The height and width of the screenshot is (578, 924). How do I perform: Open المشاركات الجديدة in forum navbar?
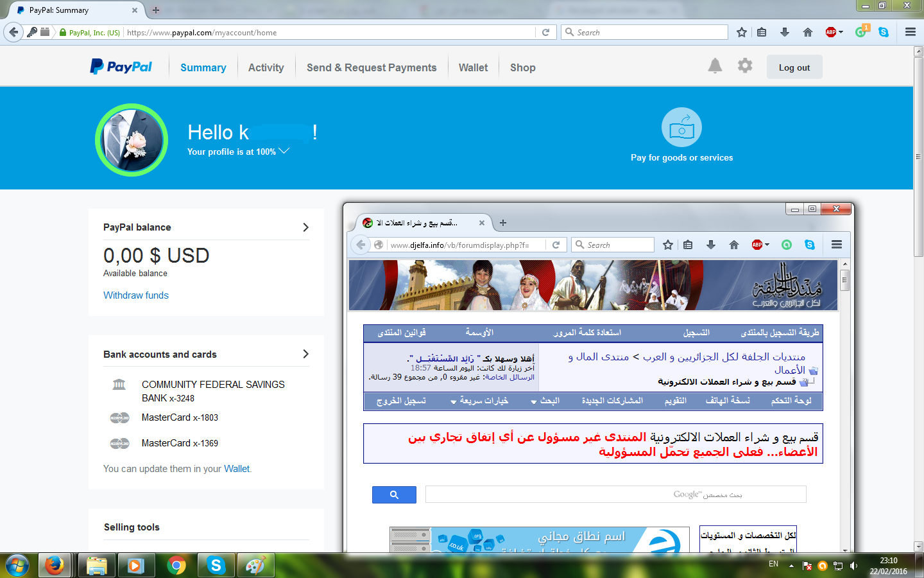(612, 401)
